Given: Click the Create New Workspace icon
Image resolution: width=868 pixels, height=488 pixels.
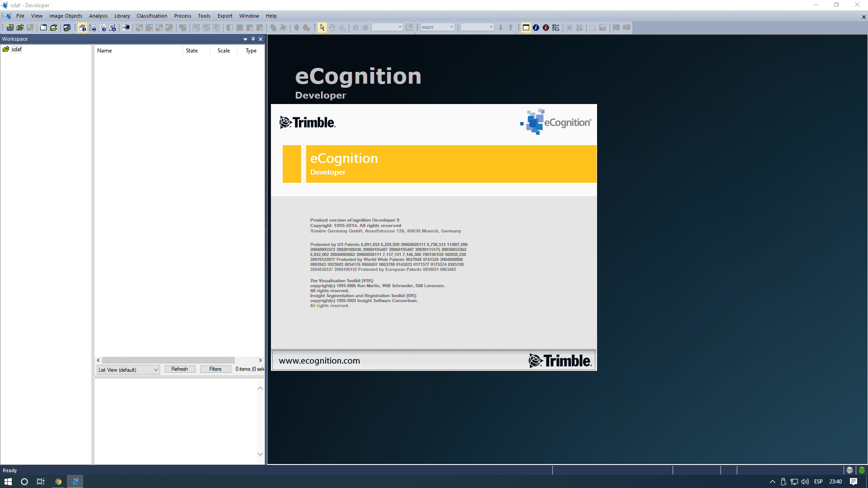Looking at the screenshot, I should (x=43, y=28).
